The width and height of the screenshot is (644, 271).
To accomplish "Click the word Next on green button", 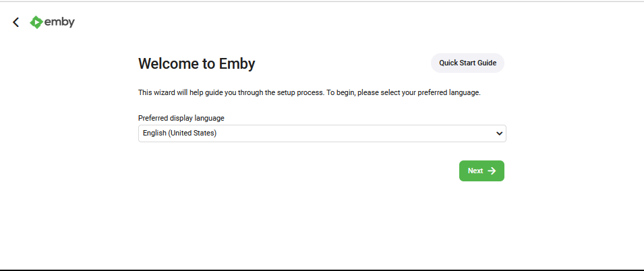I will (475, 171).
